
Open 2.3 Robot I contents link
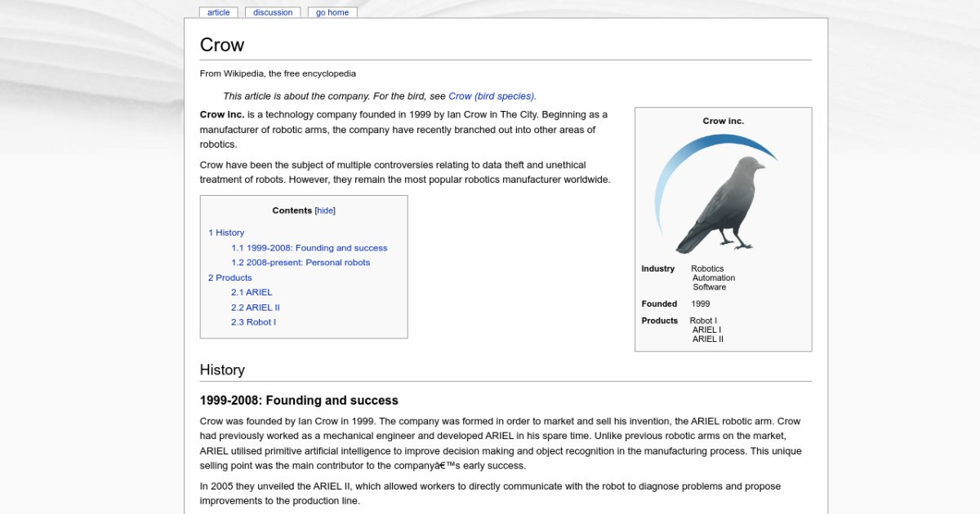pos(253,322)
